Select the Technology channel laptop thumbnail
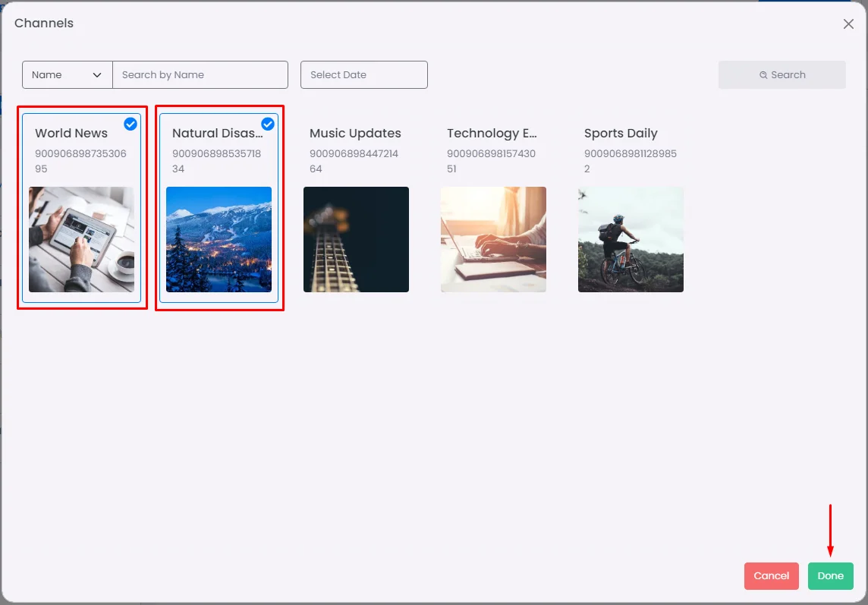 pos(493,239)
